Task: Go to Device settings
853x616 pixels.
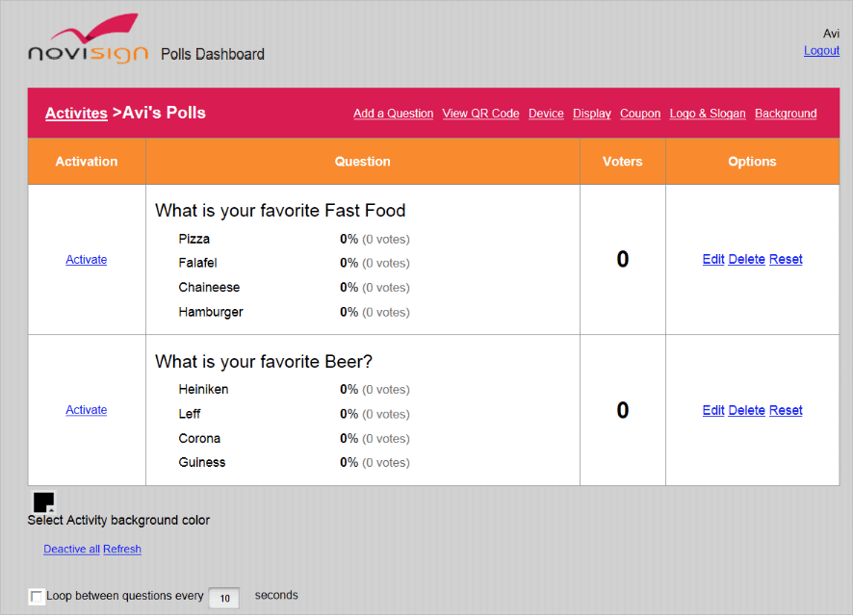Action: click(546, 114)
